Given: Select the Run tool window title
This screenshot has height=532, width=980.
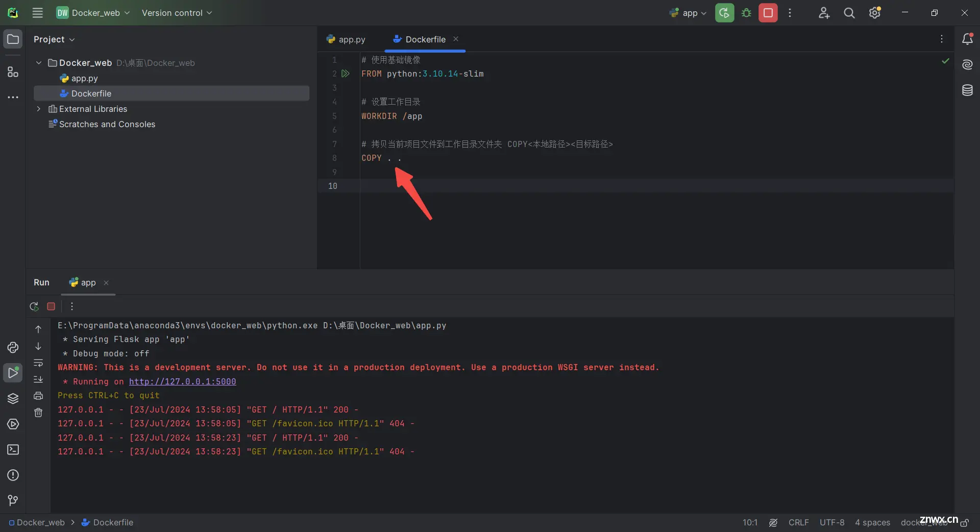Looking at the screenshot, I should [41, 282].
